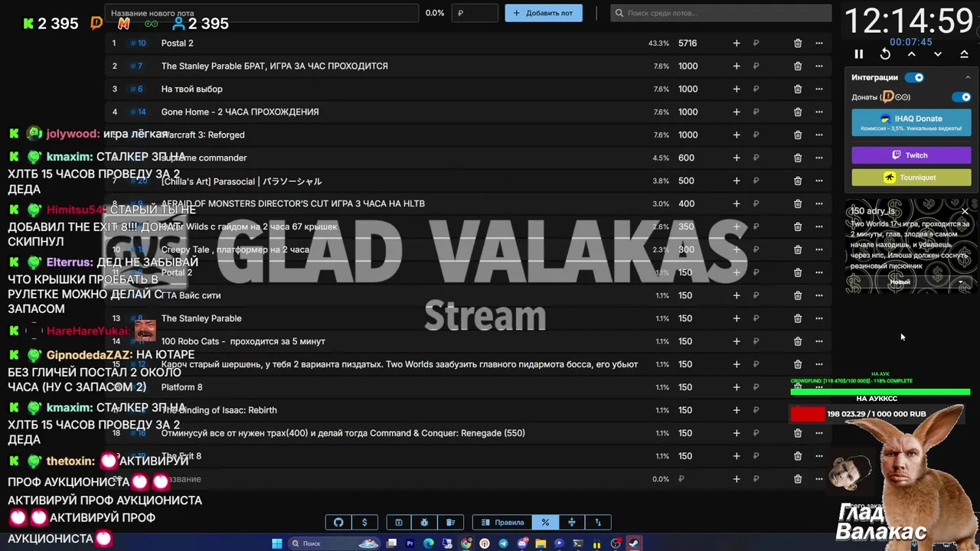Delete the Warcraft 3: Reforged lot
980x551 pixels.
pyautogui.click(x=798, y=135)
